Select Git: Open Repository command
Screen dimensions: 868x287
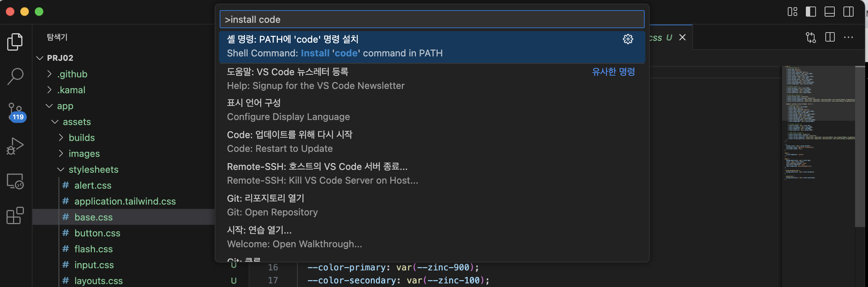pos(432,205)
